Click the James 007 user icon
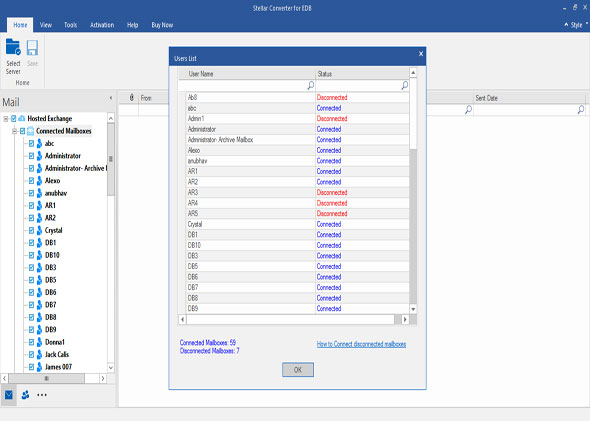 pyautogui.click(x=40, y=367)
